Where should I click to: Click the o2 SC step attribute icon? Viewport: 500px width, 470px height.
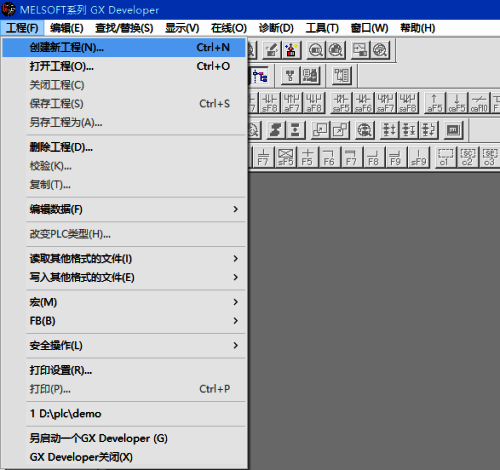467,157
